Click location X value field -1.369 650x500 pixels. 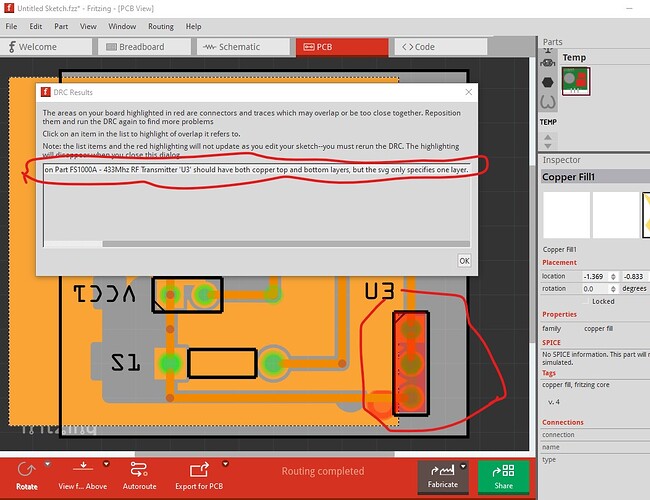pyautogui.click(x=595, y=277)
